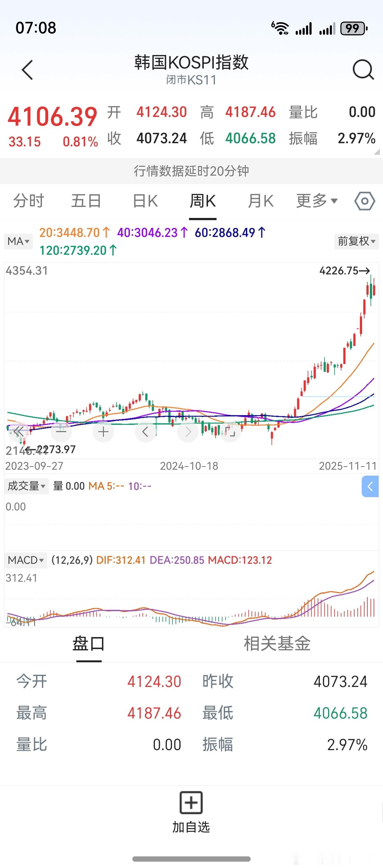Open the search magnifier icon

[x=363, y=69]
